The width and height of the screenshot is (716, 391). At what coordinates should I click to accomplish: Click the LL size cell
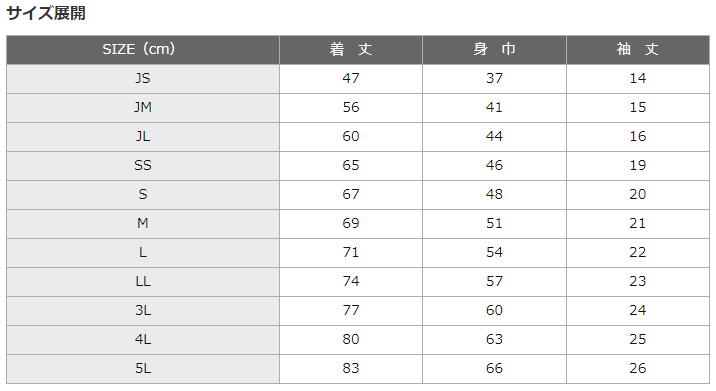[143, 282]
